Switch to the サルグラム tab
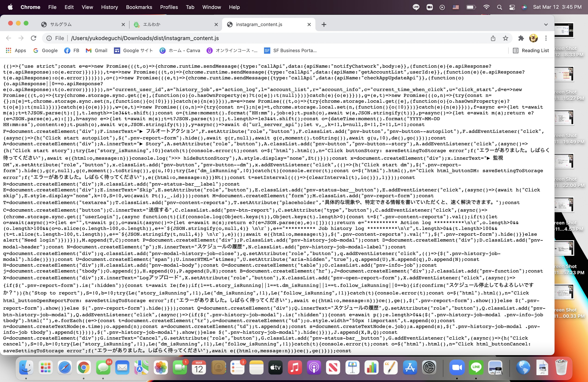The image size is (588, 382). pyautogui.click(x=83, y=25)
